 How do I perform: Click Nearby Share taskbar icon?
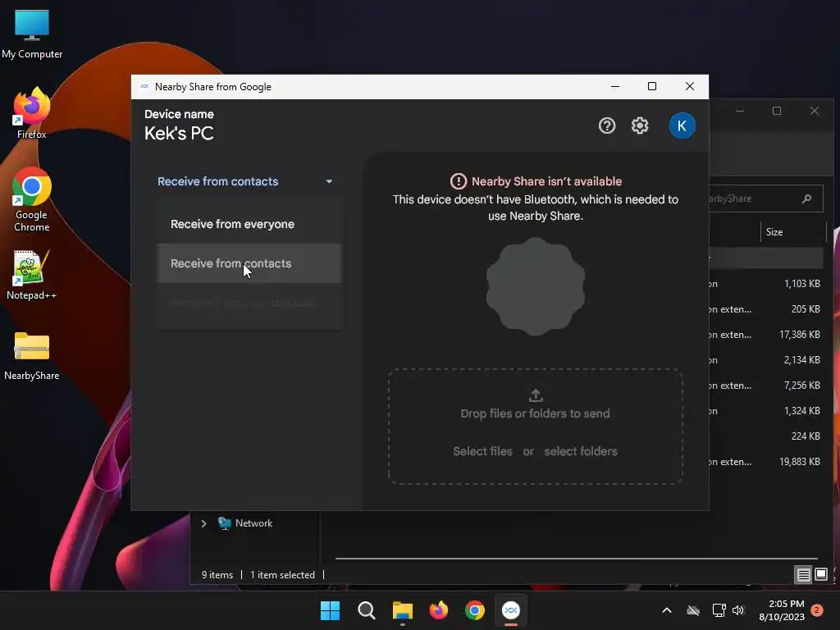510,610
